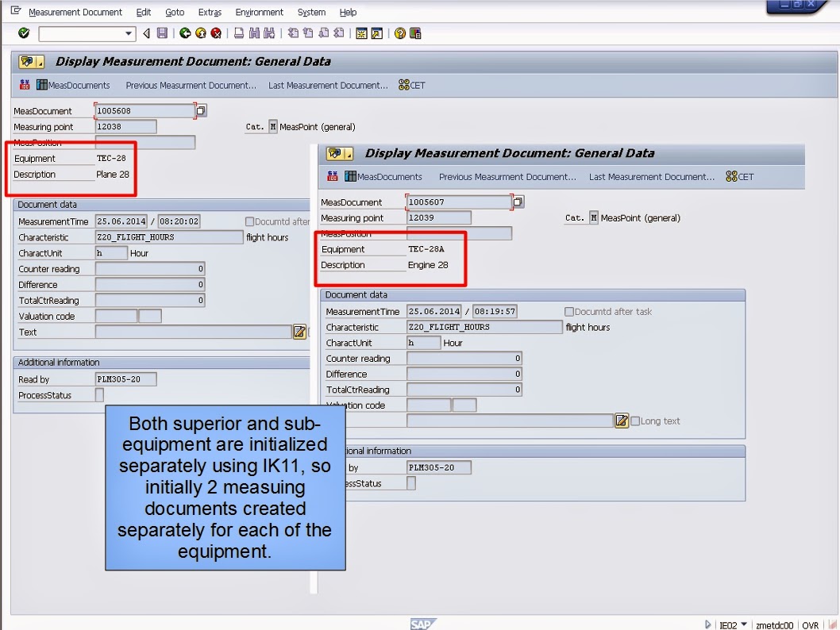
Task: Open the command field dropdown arrow
Action: (x=129, y=33)
